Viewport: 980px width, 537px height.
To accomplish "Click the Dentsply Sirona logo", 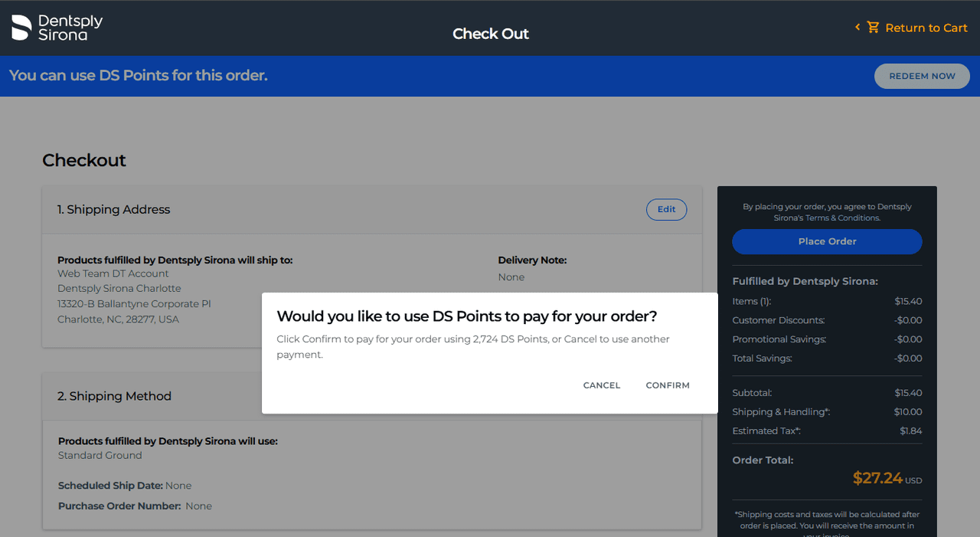I will pyautogui.click(x=57, y=28).
